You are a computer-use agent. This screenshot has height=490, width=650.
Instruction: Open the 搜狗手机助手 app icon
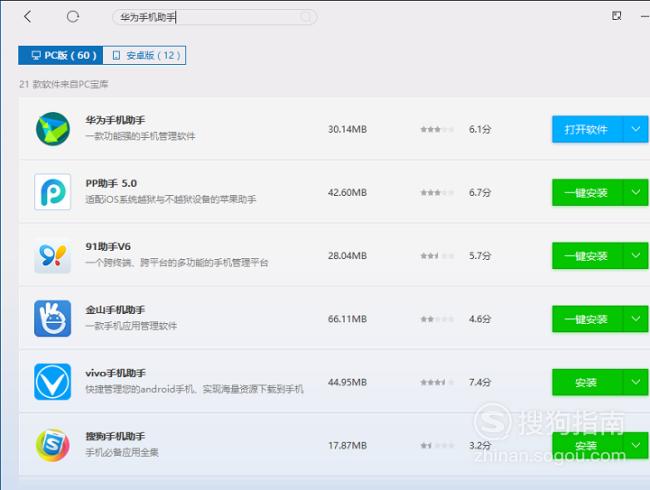click(53, 445)
